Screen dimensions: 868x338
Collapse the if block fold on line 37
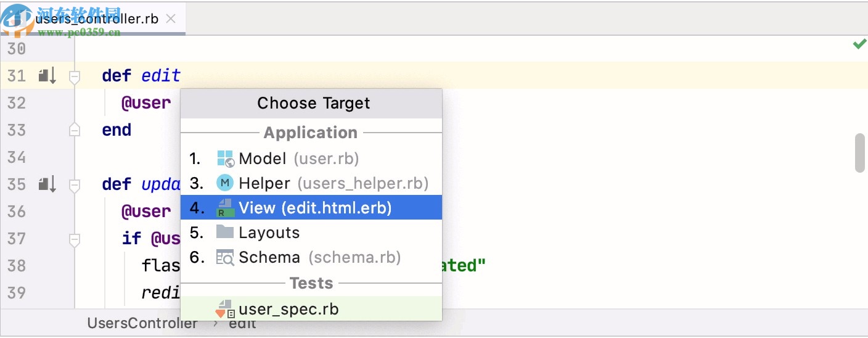click(75, 239)
